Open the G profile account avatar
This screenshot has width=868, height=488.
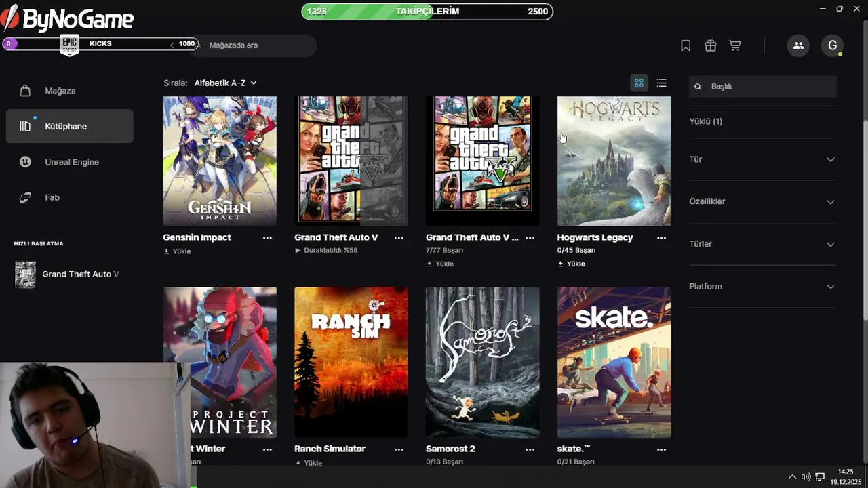[x=832, y=45]
